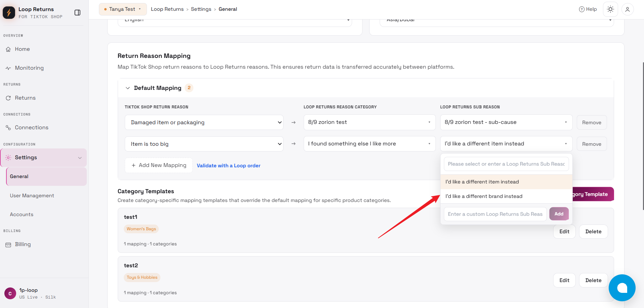
Task: Open the Home page
Action: 22,49
